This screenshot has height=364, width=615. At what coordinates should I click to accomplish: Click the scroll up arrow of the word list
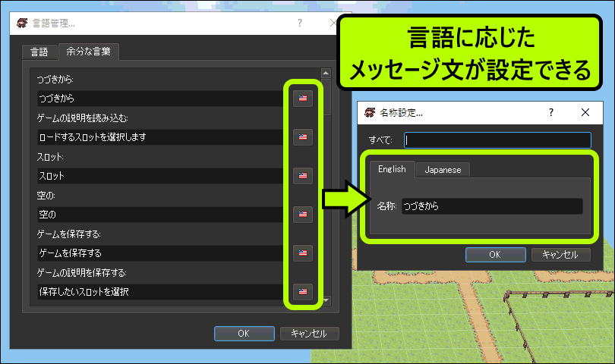click(x=326, y=74)
